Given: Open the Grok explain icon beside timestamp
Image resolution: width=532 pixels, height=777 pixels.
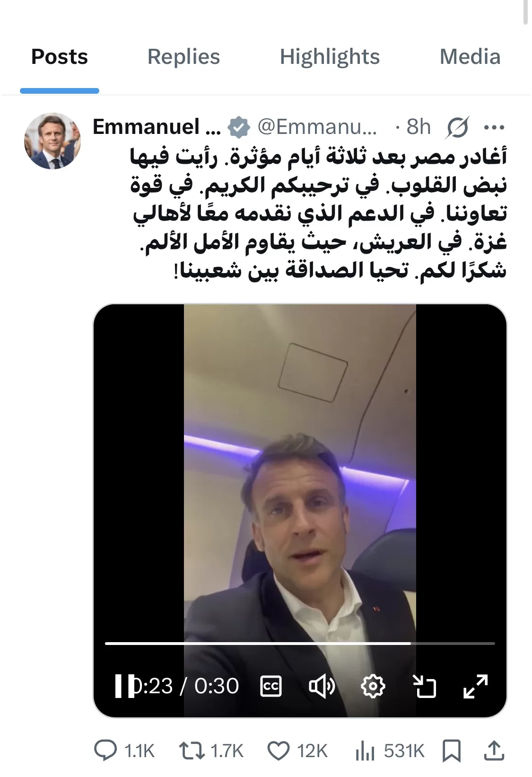Looking at the screenshot, I should point(457,127).
